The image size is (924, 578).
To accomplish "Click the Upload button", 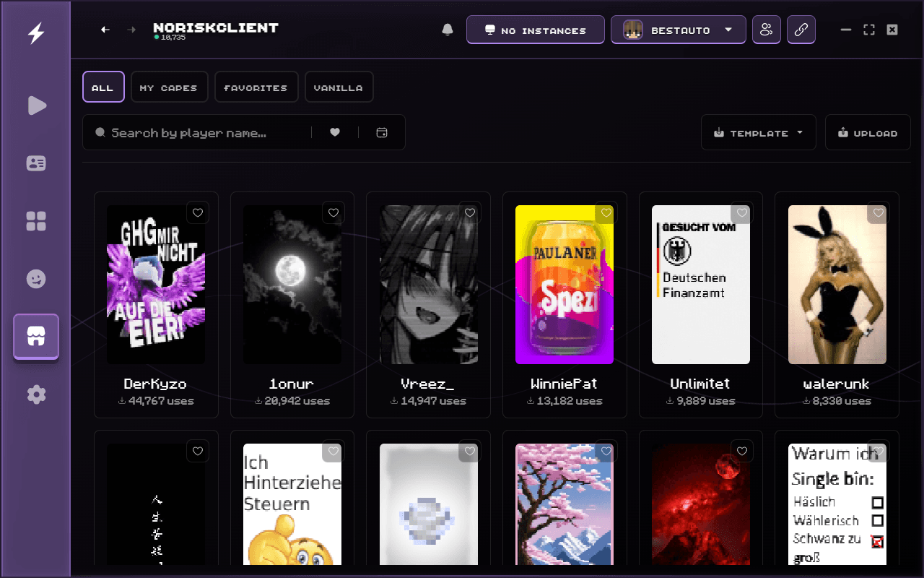I will 868,132.
